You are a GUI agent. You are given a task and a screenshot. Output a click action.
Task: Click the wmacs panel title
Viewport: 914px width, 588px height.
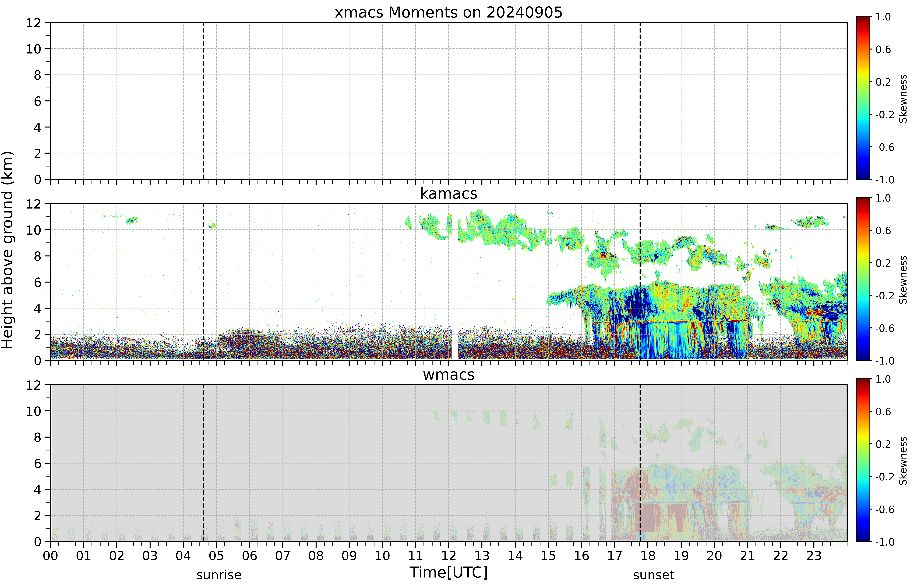click(x=449, y=375)
